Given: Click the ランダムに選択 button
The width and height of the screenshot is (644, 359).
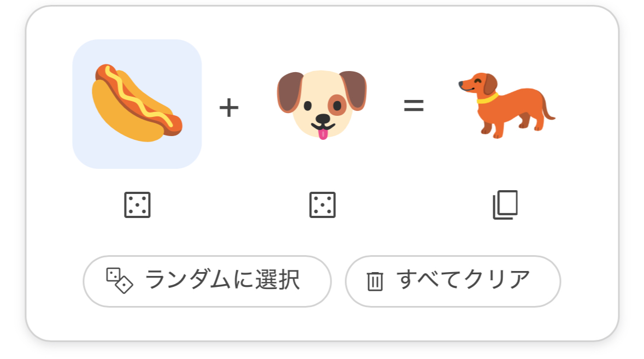Looking at the screenshot, I should click(207, 281).
